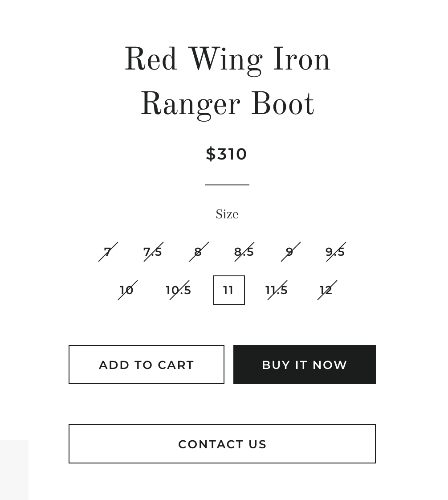Select the size 11 box
Image resolution: width=448 pixels, height=500 pixels.
coord(228,290)
